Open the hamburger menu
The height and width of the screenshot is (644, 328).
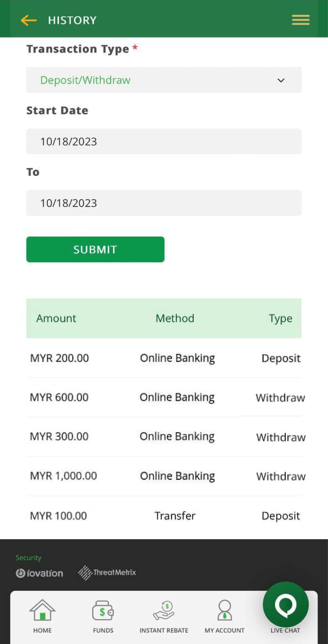point(300,20)
